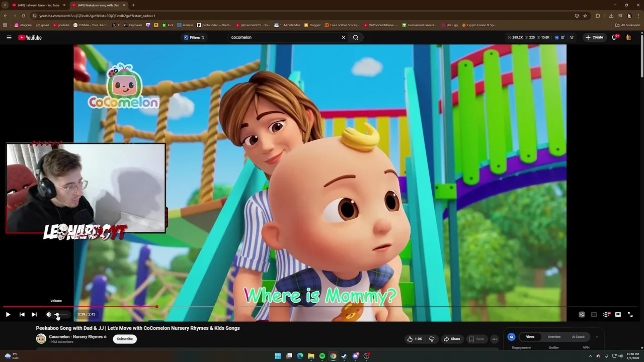The width and height of the screenshot is (644, 362).
Task: Open the Live Football Scores bookmark
Action: coord(342,25)
